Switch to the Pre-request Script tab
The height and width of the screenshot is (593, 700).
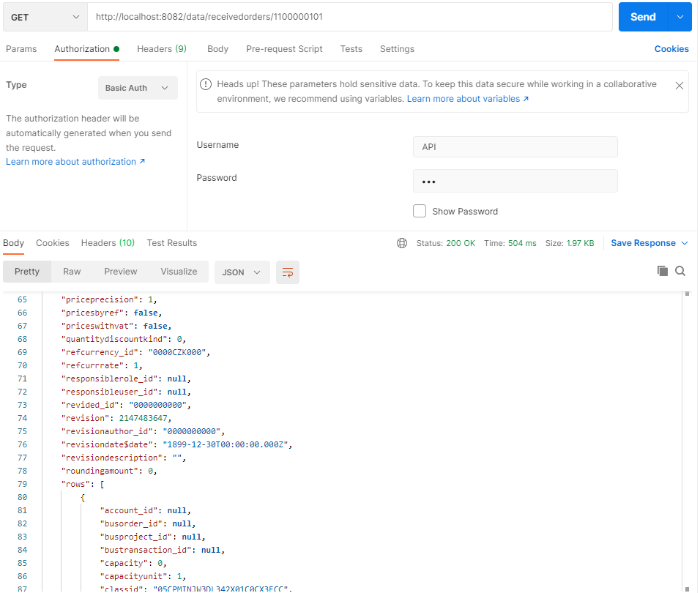(x=284, y=49)
